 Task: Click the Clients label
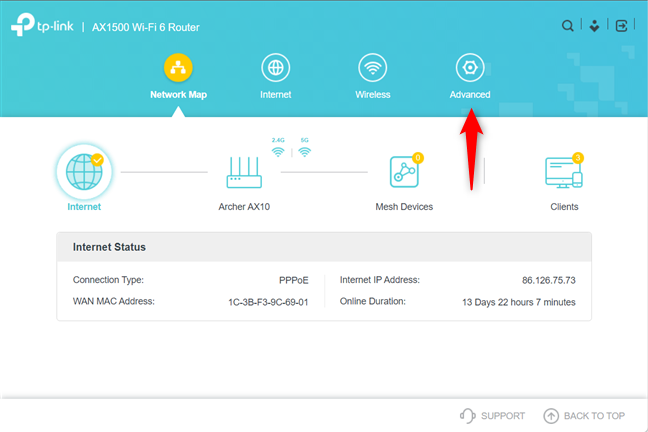point(564,207)
